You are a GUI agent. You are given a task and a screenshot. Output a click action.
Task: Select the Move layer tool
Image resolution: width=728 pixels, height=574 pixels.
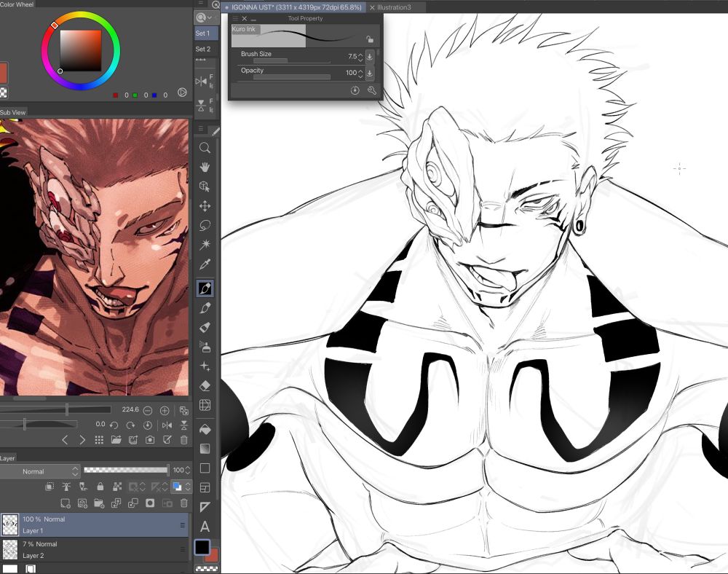[x=205, y=205]
